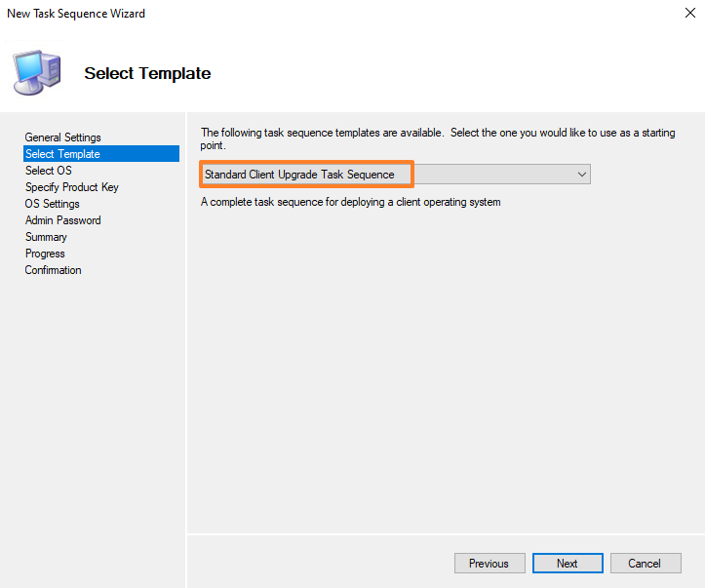705x588 pixels.
Task: Click the Select Template page heading
Action: point(147,73)
